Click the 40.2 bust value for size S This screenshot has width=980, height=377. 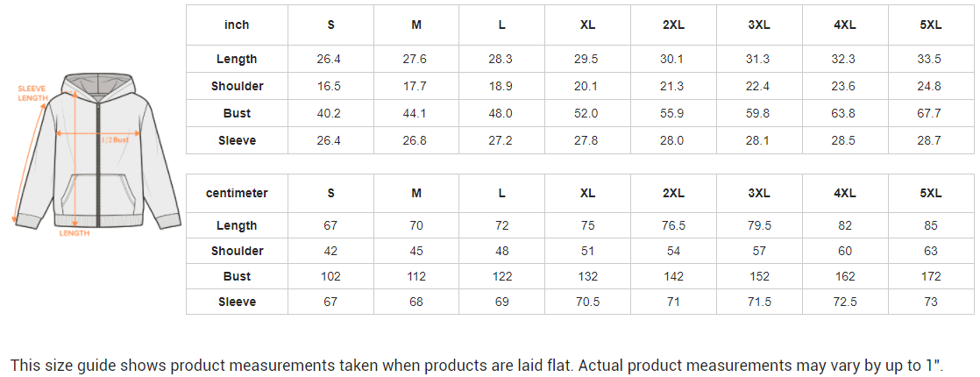coord(330,113)
